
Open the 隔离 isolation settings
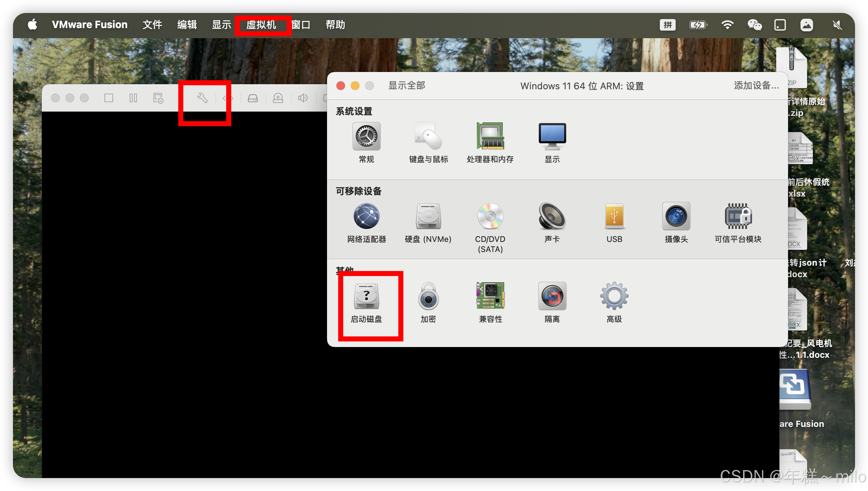tap(552, 296)
